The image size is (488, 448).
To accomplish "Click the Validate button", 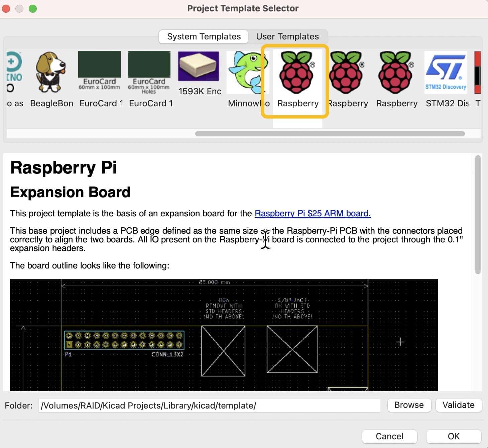I will 458,405.
